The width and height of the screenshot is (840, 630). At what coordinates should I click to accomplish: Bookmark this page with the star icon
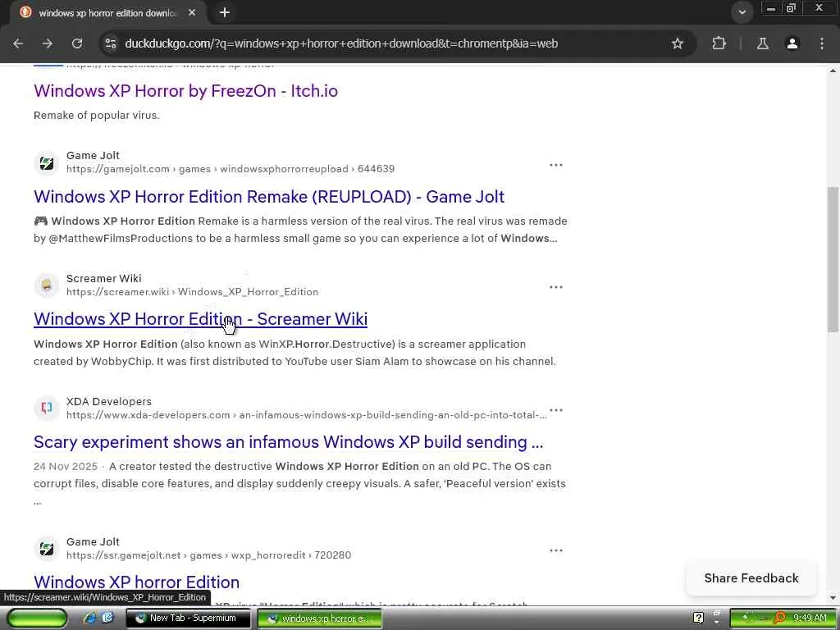[x=677, y=43]
